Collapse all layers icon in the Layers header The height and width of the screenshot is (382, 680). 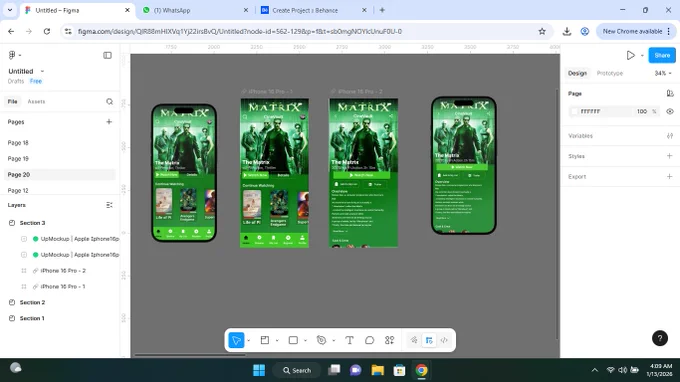pyautogui.click(x=109, y=205)
